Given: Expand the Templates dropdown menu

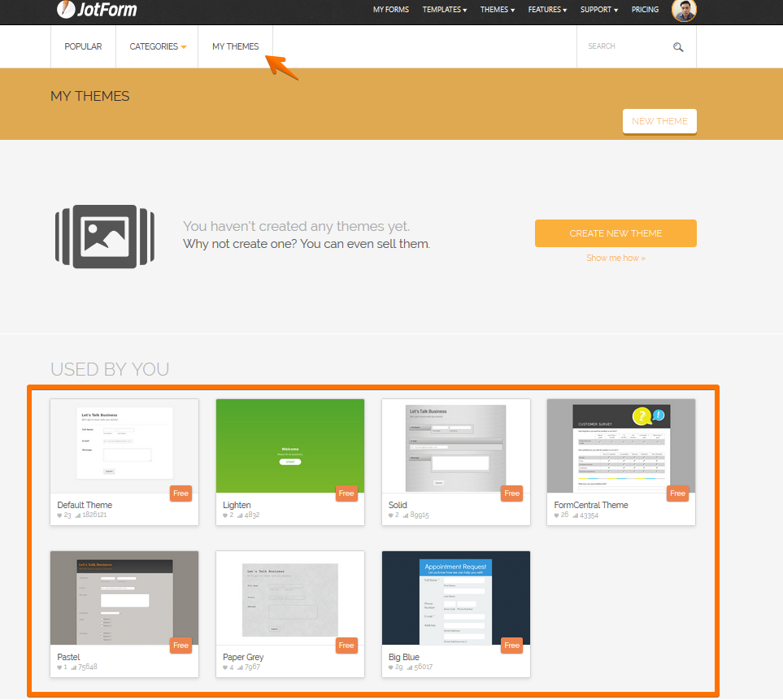Looking at the screenshot, I should 444,10.
